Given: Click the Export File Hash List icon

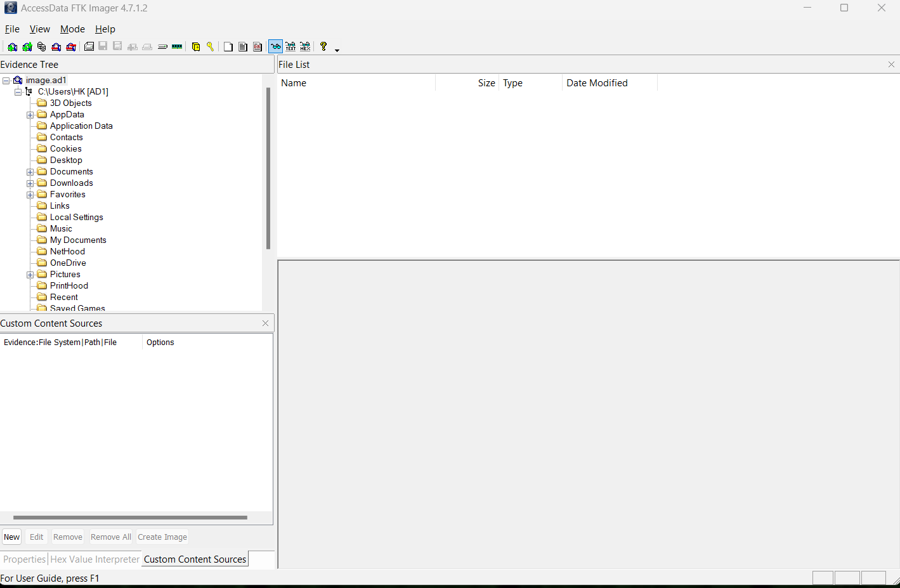Looking at the screenshot, I should point(243,47).
